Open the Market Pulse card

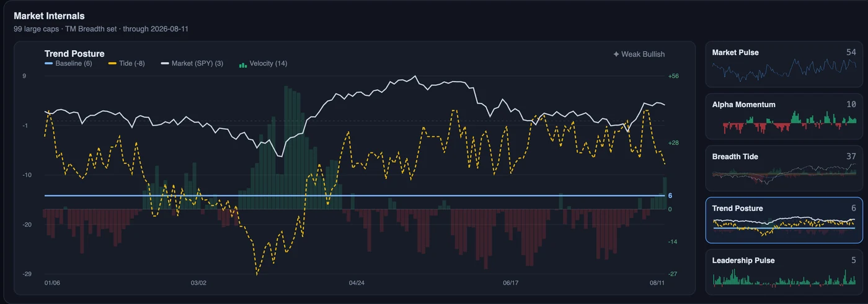(x=784, y=64)
